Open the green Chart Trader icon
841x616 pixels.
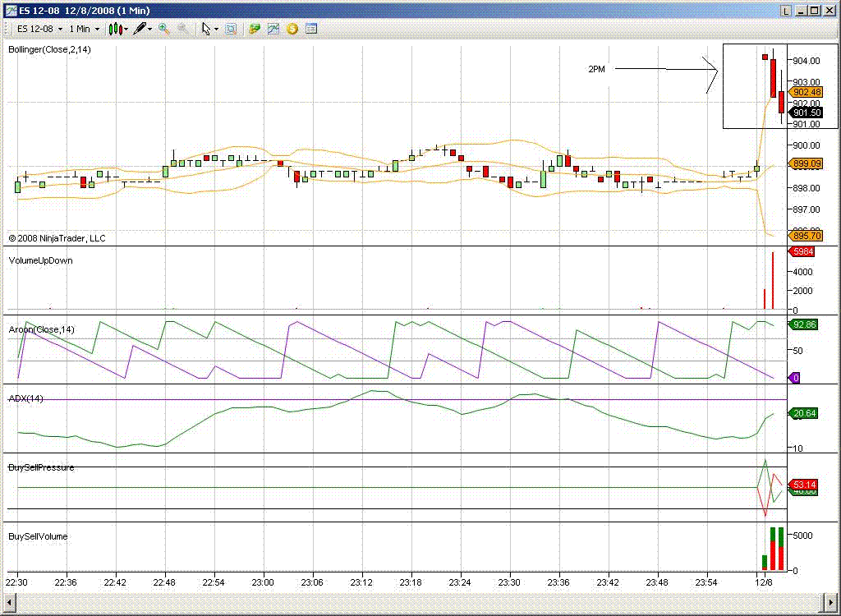tap(255, 29)
